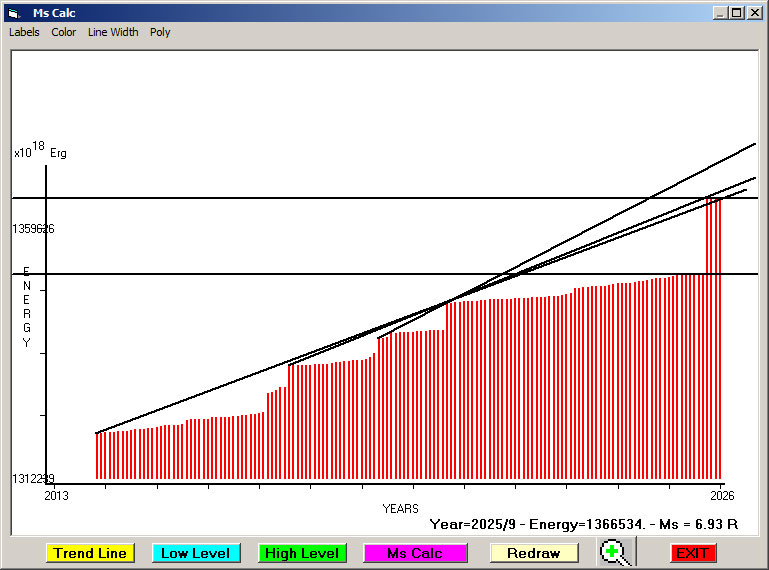Minimize the Ms Calc window

[x=720, y=12]
